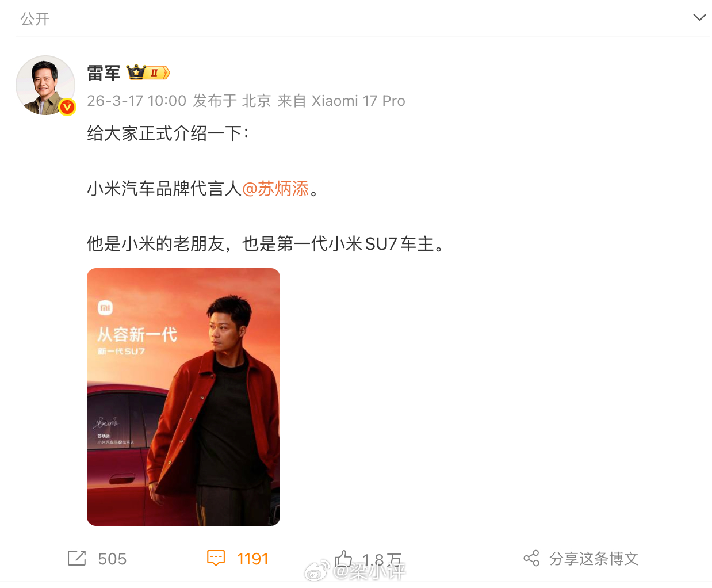Tap the Mi logo in the poster
Viewport: 712px width, 588px height.
coord(105,308)
